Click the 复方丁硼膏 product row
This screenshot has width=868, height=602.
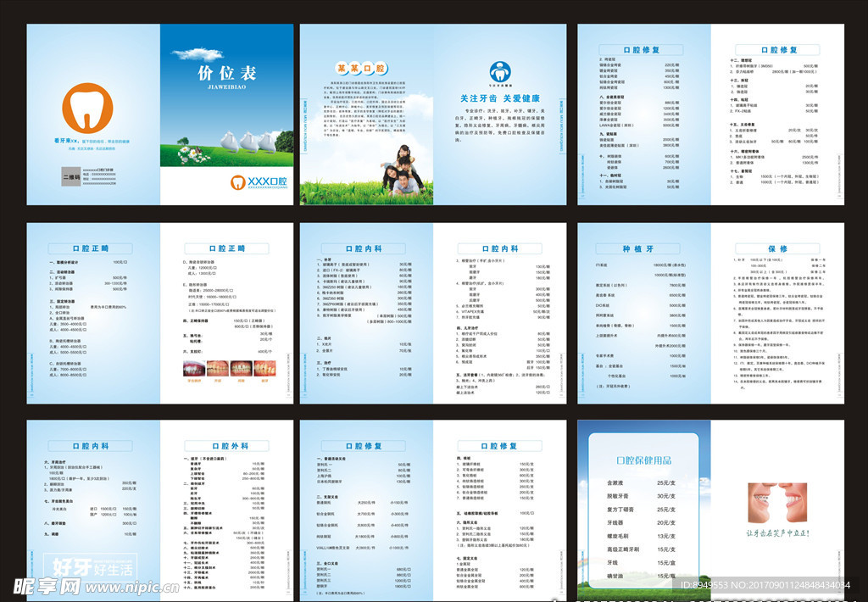[x=641, y=510]
